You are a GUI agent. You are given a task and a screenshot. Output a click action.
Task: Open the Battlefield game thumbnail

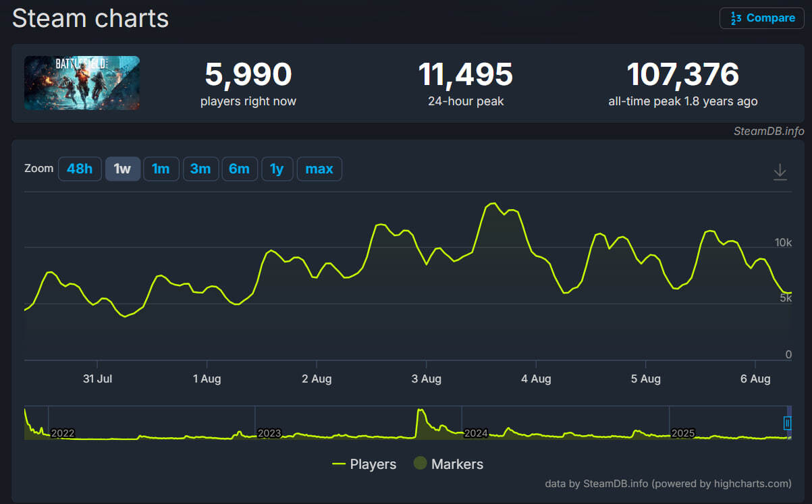(82, 83)
